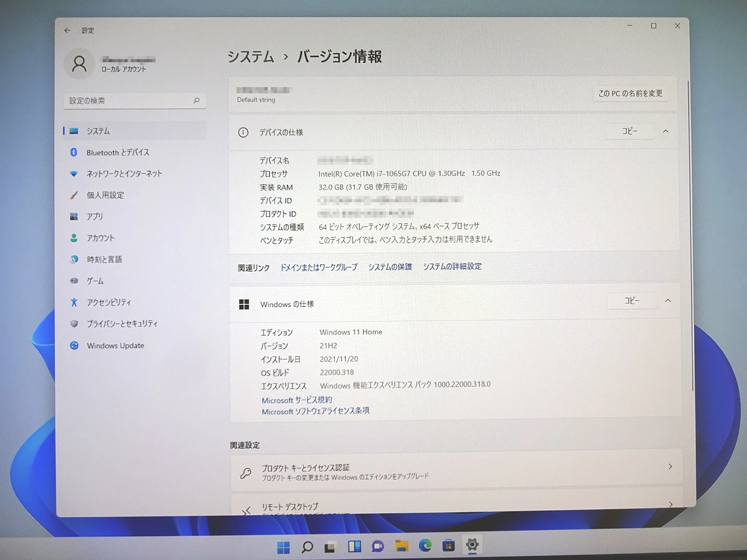Screen dimensions: 747x560
Task: Click processor value i7-1065G7 text
Action: click(409, 173)
